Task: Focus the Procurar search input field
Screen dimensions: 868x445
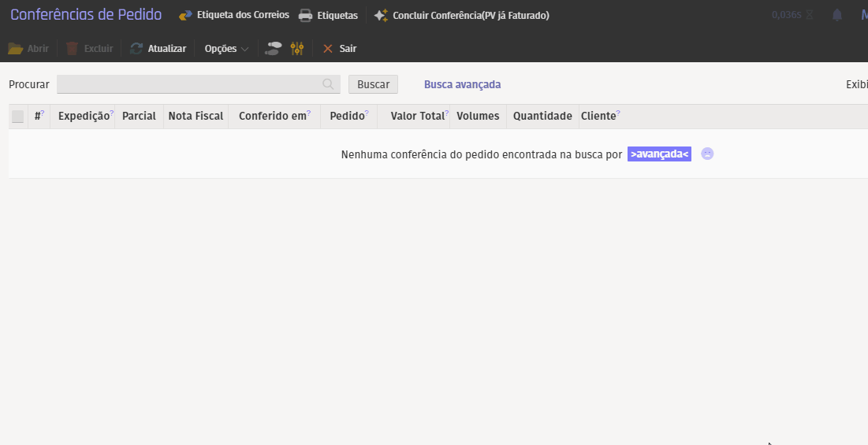Action: [189, 84]
